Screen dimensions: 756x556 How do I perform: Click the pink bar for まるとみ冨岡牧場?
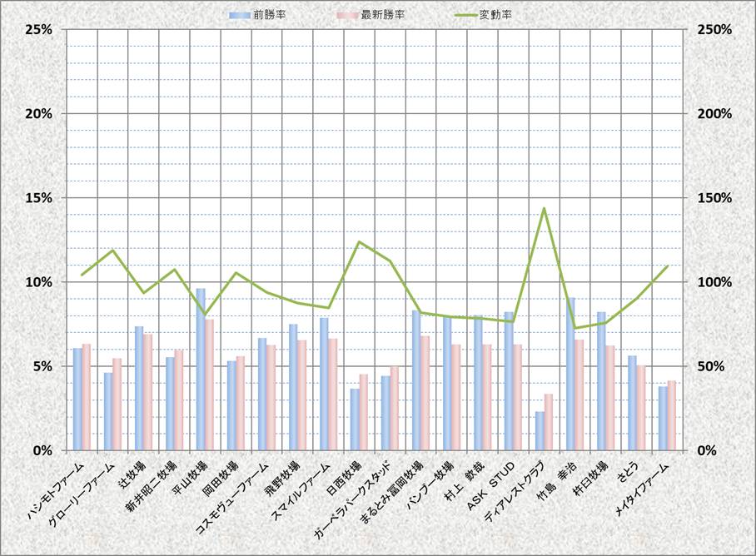click(425, 393)
